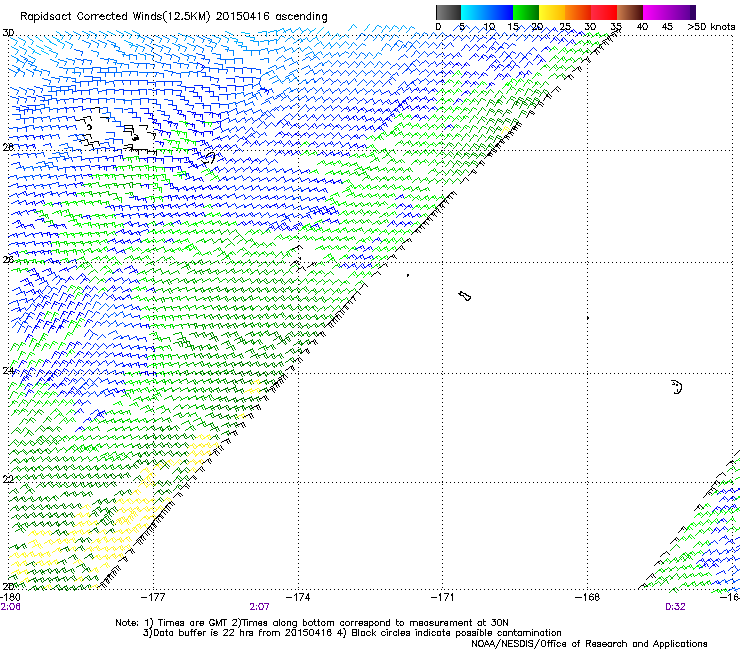Click the longitude label -177

(153, 597)
